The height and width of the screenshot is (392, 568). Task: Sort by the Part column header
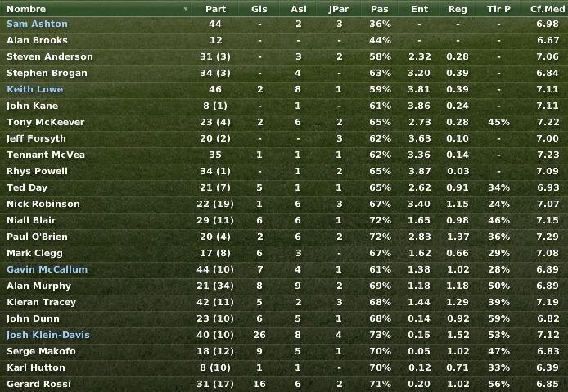[215, 9]
